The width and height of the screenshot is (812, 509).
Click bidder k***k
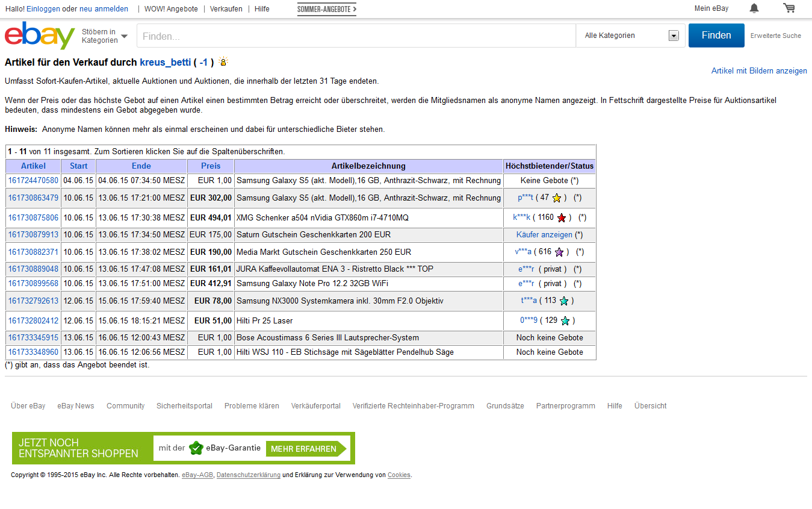pos(522,217)
